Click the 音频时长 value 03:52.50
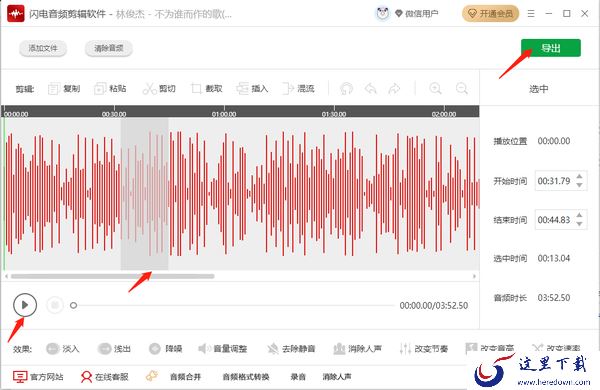 [x=554, y=297]
